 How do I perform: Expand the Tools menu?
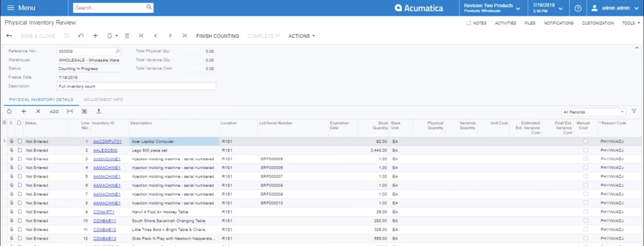(630, 23)
